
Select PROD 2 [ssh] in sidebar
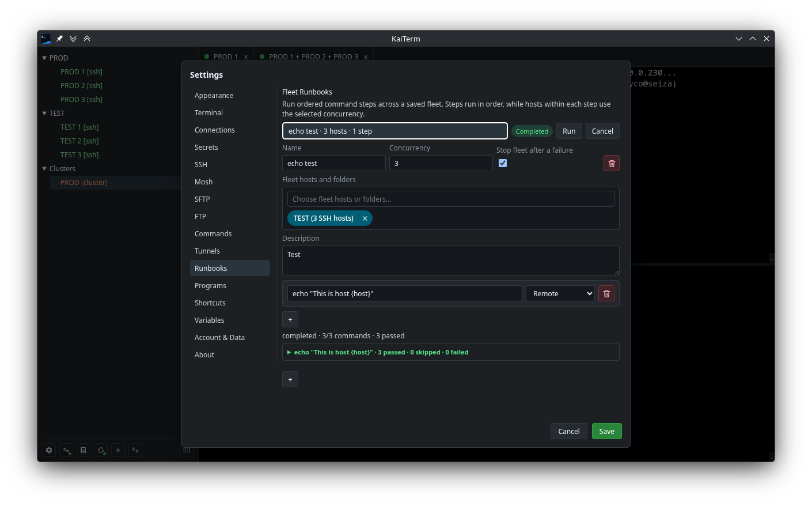pos(81,86)
